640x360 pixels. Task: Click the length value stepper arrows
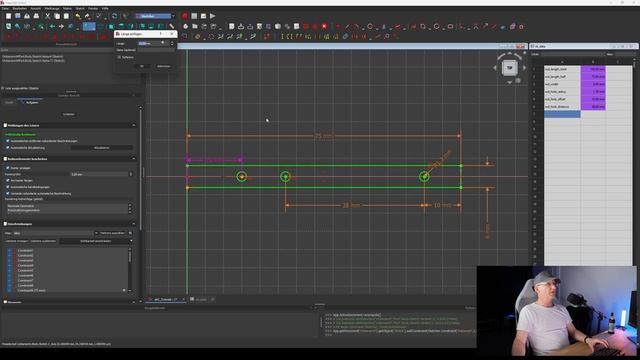tap(172, 43)
